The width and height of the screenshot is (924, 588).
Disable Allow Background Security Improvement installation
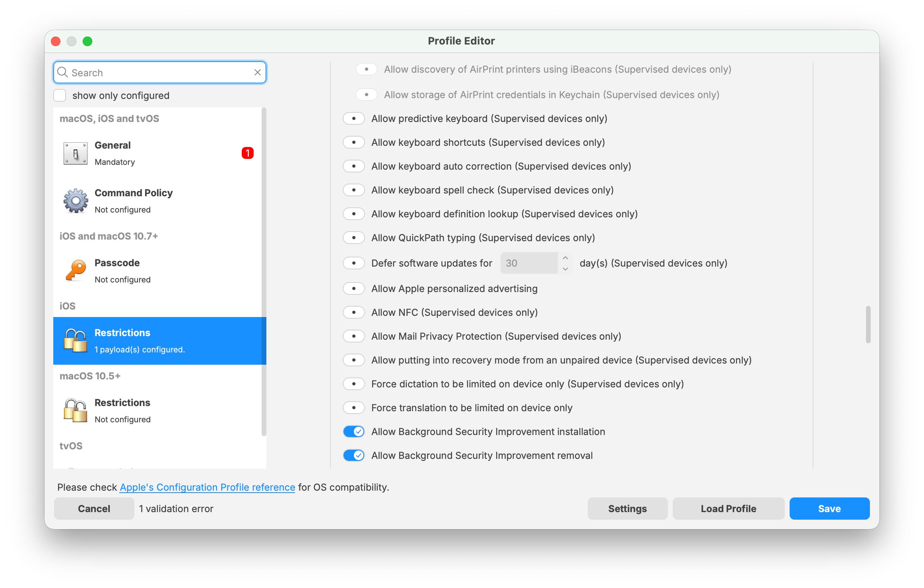(353, 431)
